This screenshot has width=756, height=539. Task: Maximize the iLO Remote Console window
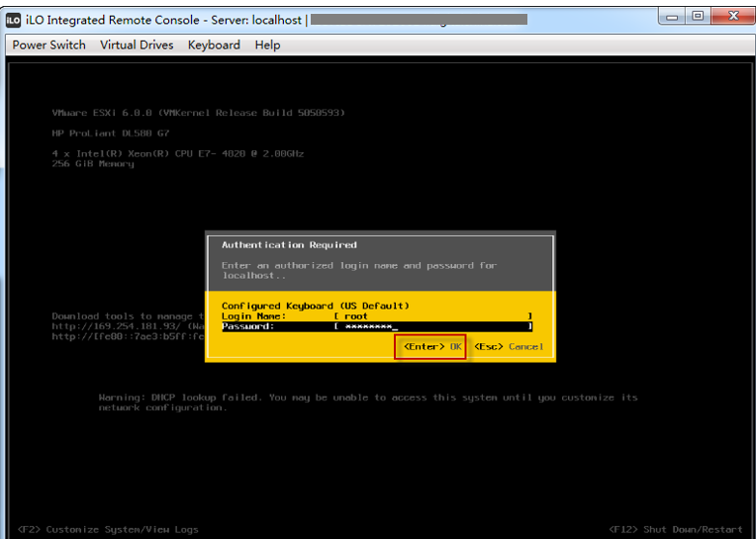coord(698,17)
